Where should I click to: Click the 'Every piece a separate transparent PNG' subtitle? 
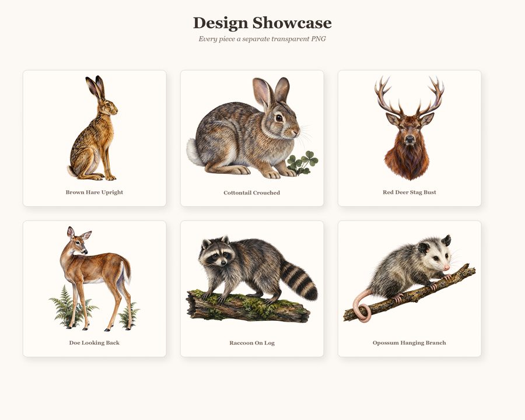(x=262, y=39)
